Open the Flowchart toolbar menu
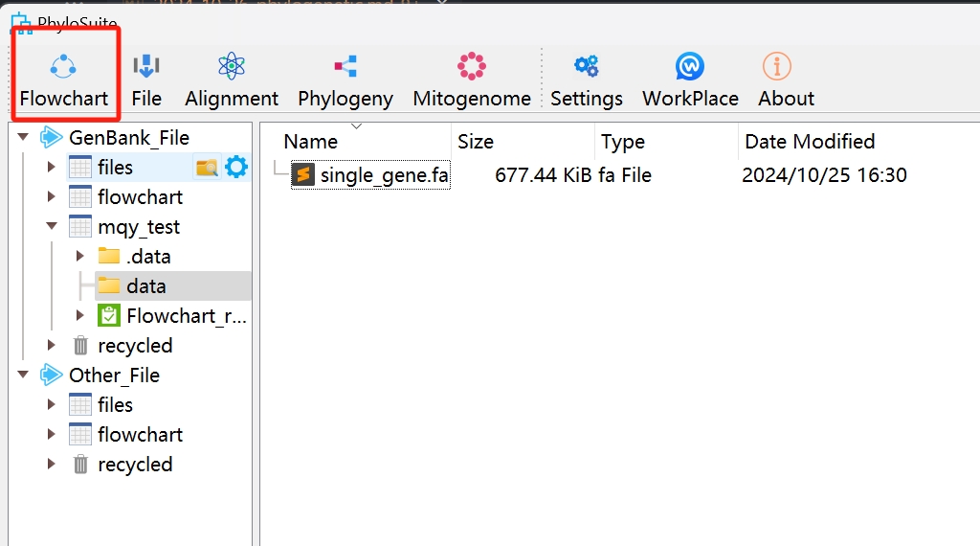The height and width of the screenshot is (546, 980). (63, 80)
